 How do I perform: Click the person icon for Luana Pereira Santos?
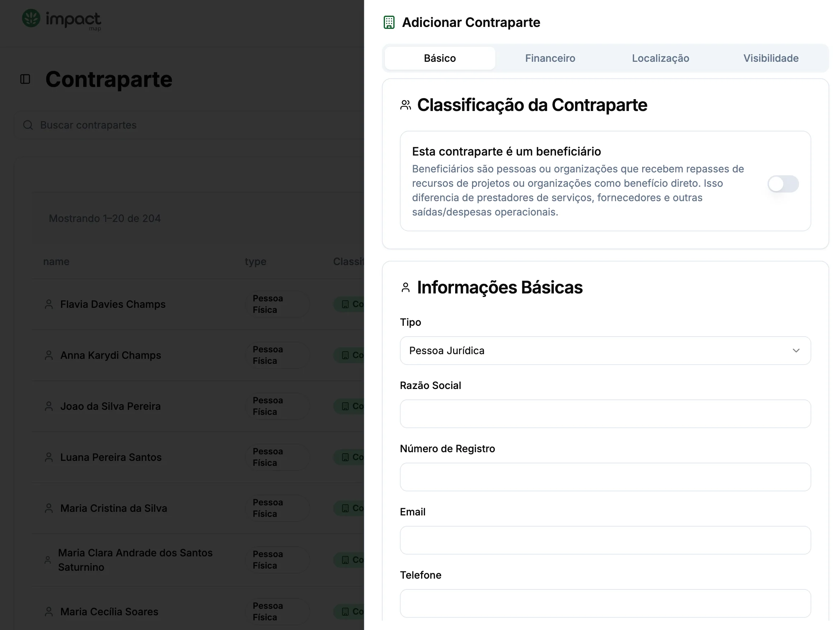pyautogui.click(x=48, y=457)
